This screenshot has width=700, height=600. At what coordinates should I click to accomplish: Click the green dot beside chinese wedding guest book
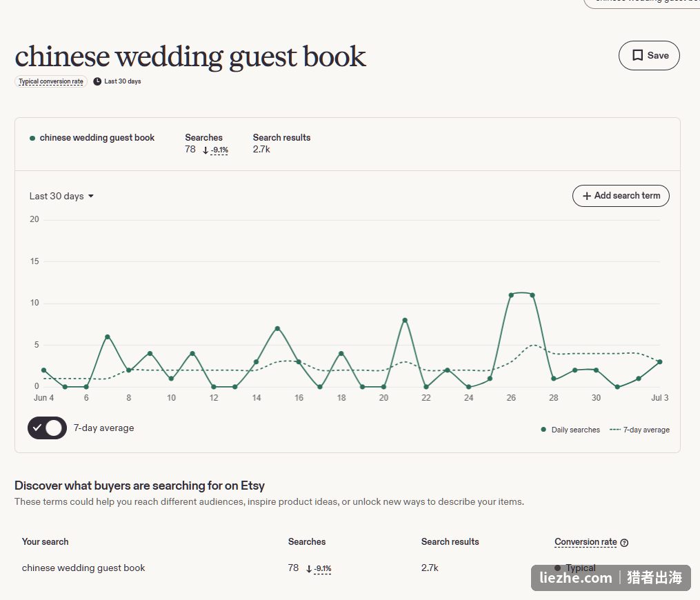coord(32,138)
